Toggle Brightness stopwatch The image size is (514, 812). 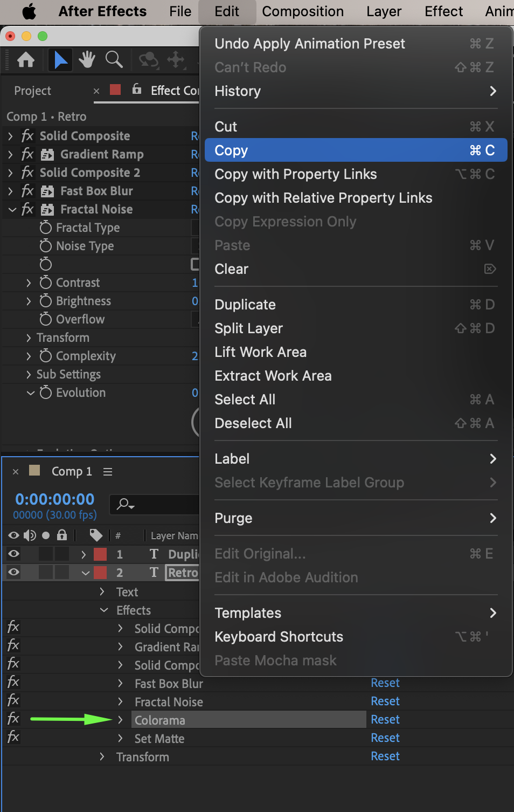[x=46, y=301]
